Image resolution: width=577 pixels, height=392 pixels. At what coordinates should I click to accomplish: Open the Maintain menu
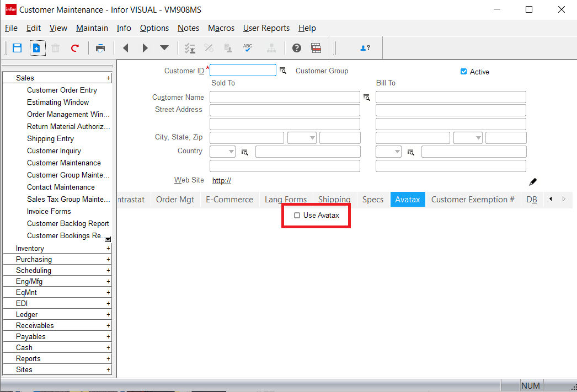(92, 28)
